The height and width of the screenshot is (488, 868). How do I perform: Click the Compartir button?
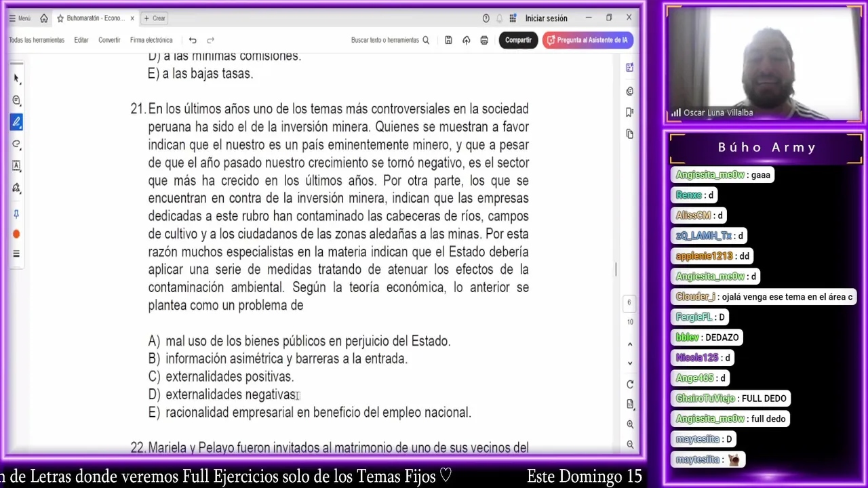click(518, 40)
